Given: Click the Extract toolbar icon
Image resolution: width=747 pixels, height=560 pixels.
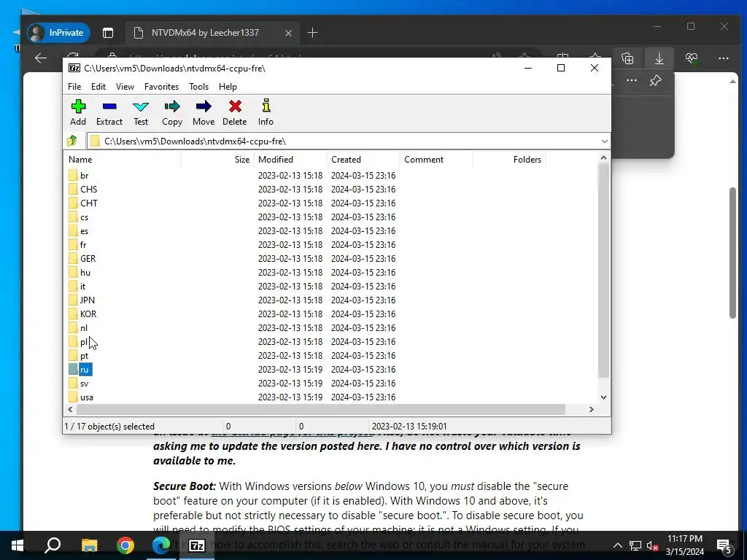Looking at the screenshot, I should pos(109,112).
